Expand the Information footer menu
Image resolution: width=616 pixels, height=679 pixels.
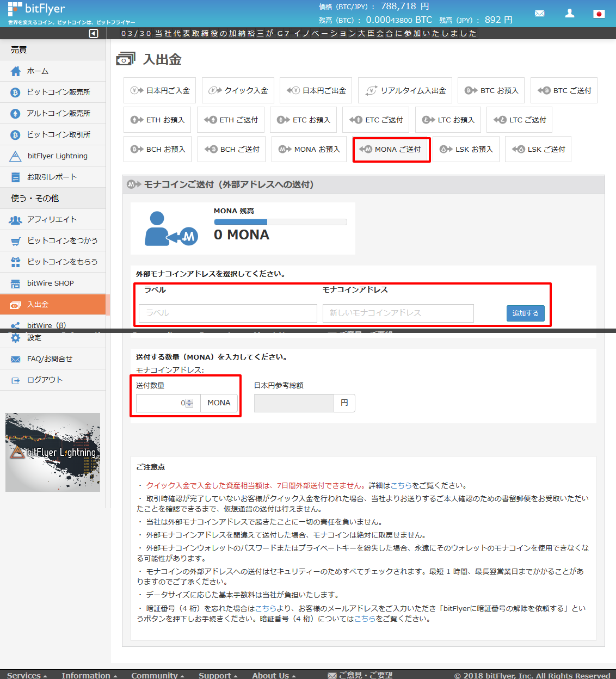pyautogui.click(x=89, y=675)
